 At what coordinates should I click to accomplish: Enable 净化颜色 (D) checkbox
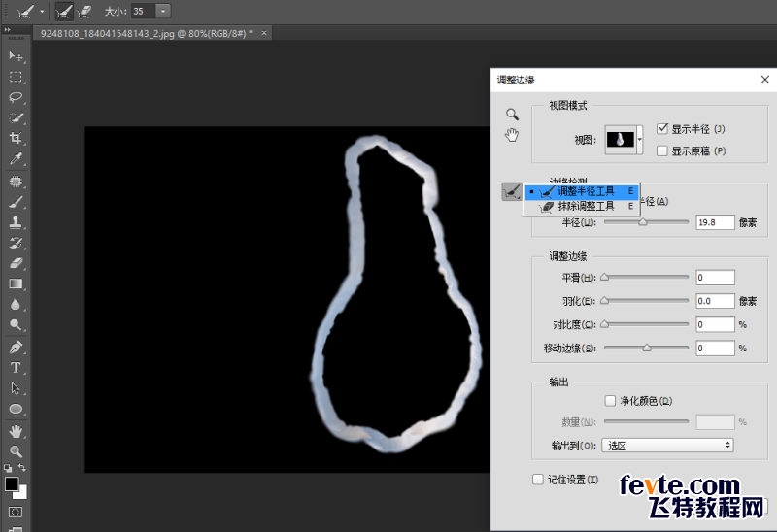point(610,400)
